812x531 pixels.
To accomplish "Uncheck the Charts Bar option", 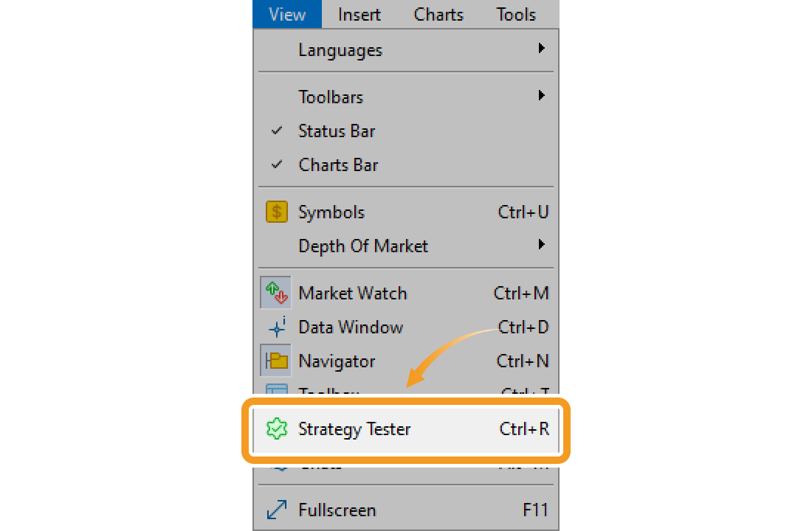I will 337,164.
